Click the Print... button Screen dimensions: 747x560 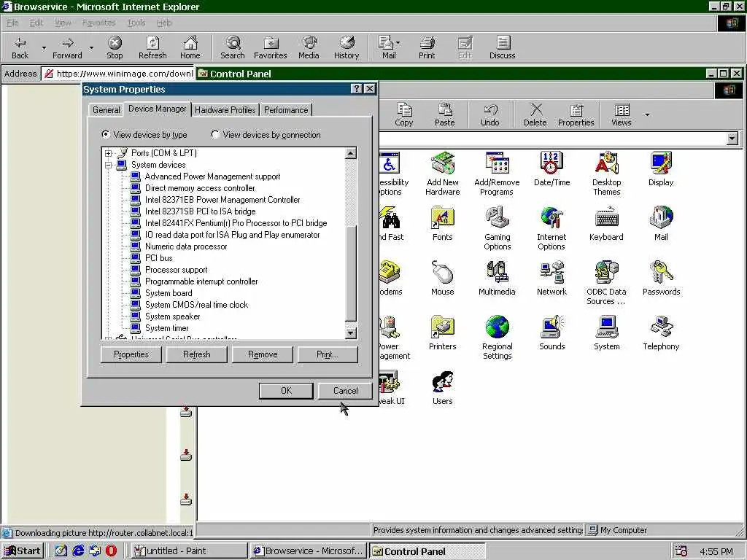pyautogui.click(x=328, y=355)
